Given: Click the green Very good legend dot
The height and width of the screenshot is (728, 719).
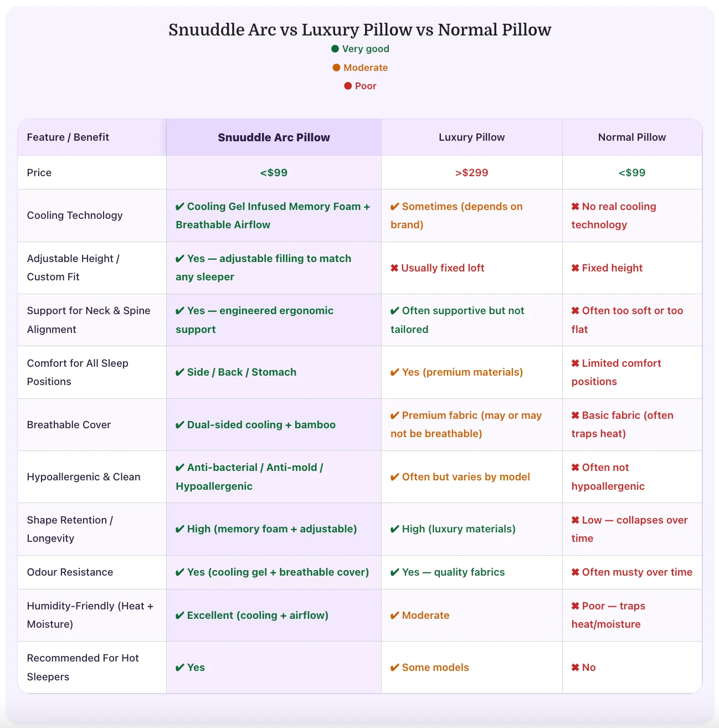Looking at the screenshot, I should (335, 49).
